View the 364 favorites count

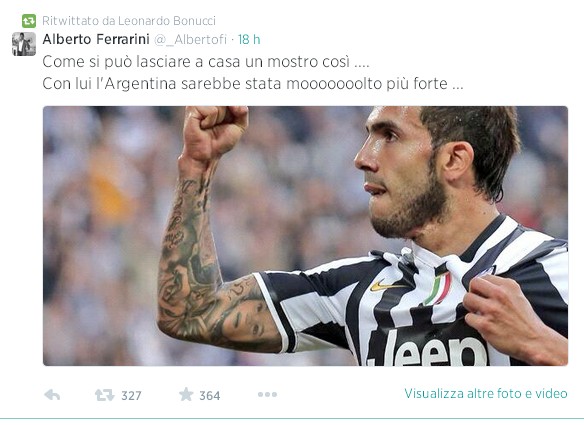tap(210, 396)
